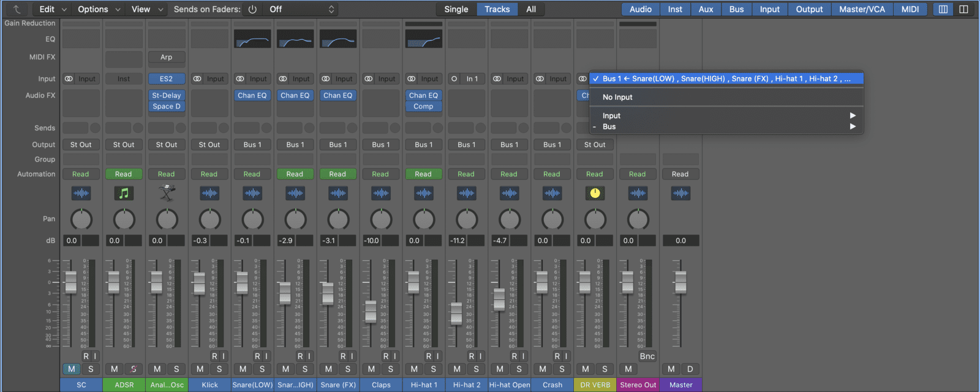980x392 pixels.
Task: Expand the Bus submenu arrow
Action: (853, 127)
